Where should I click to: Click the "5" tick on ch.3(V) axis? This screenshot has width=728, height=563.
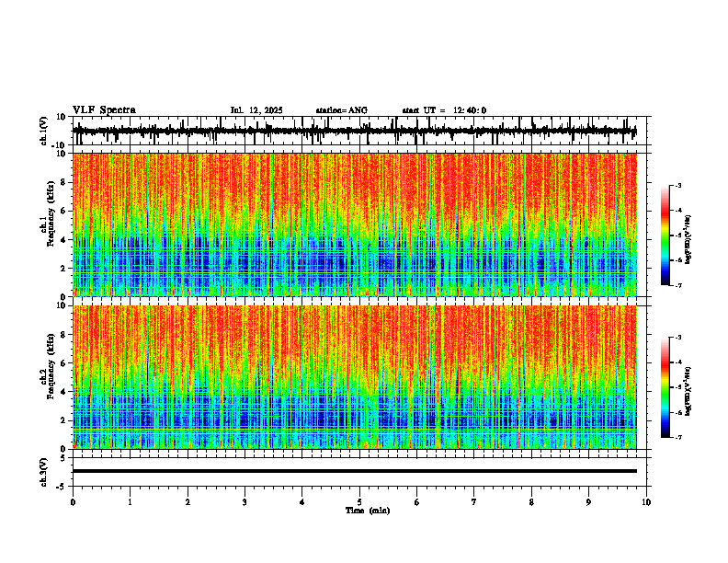[63, 458]
